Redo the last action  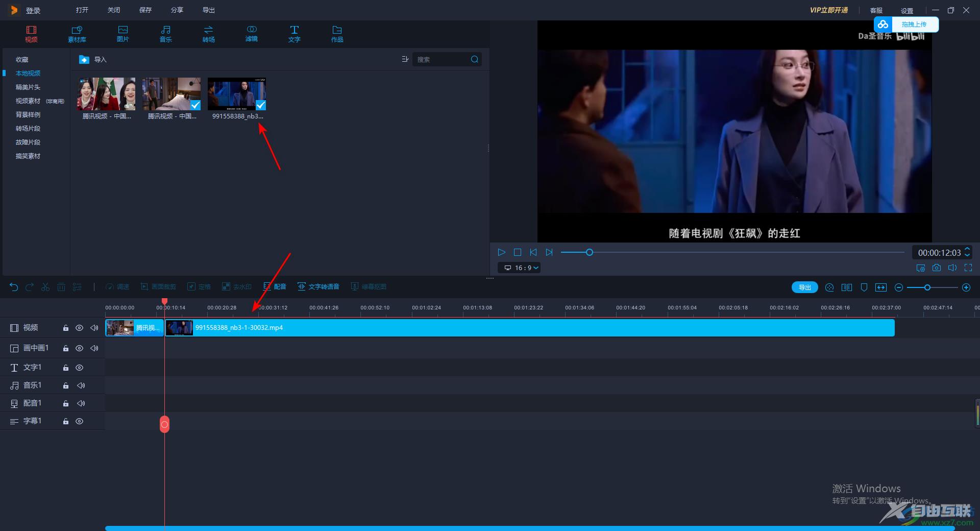pos(30,287)
